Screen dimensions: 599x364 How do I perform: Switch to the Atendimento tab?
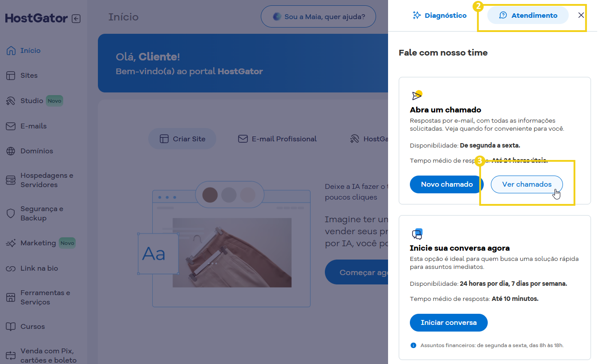[x=528, y=16]
